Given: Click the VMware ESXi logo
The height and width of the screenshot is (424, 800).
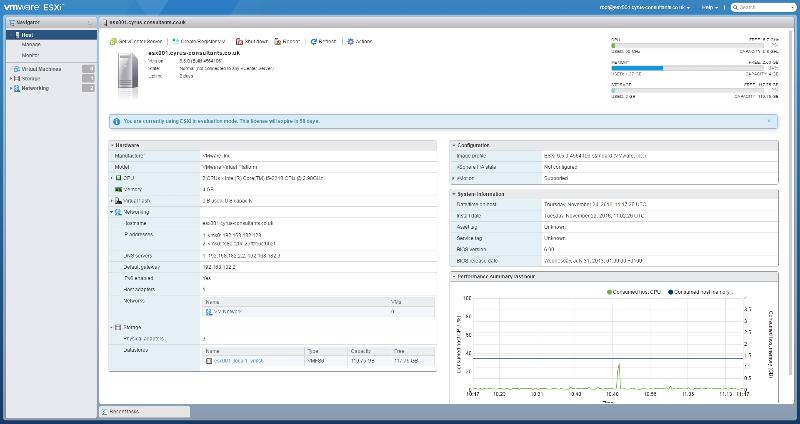Looking at the screenshot, I should pos(33,7).
